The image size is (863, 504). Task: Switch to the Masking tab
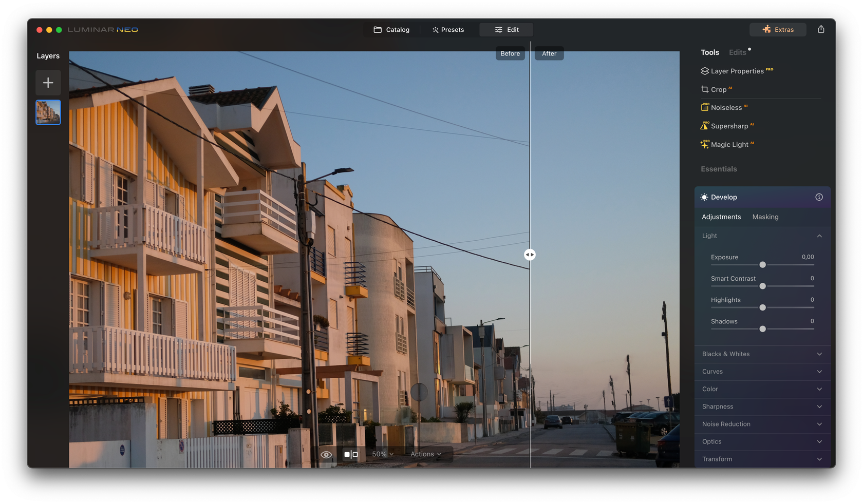pos(765,217)
